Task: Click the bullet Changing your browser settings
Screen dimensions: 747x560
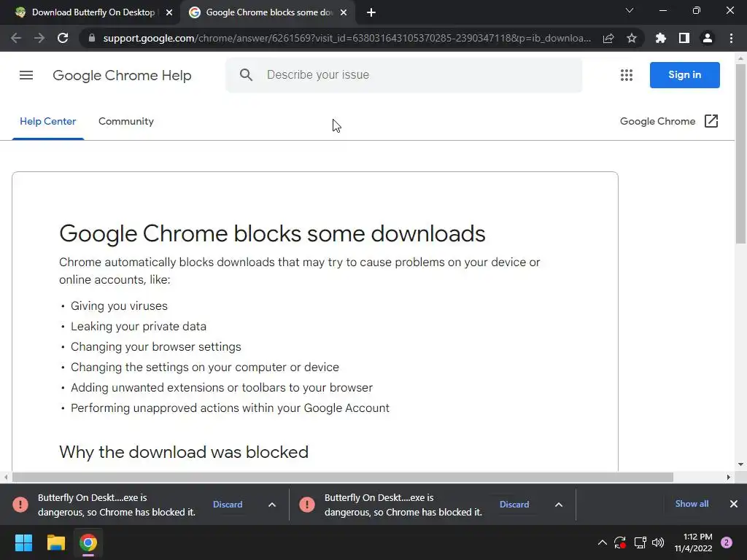Action: tap(156, 346)
